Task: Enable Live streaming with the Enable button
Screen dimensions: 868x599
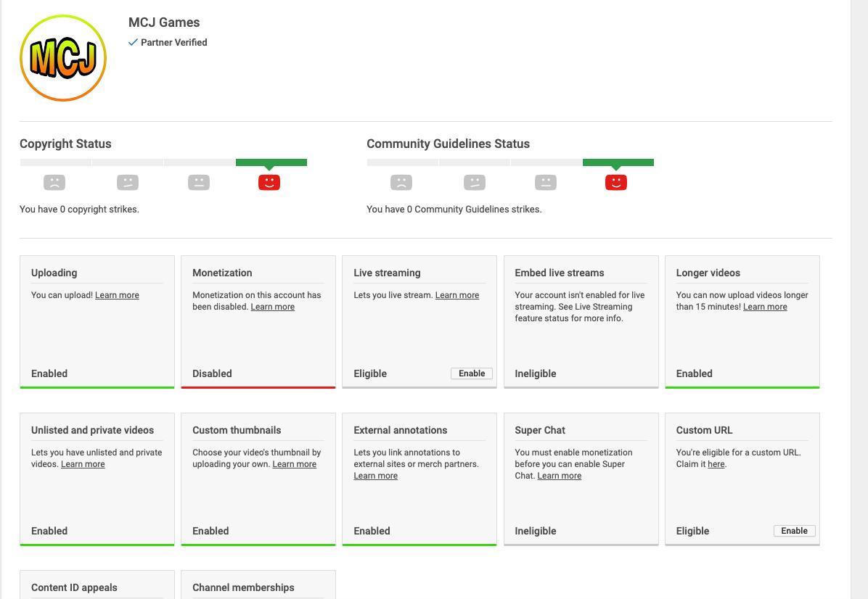Action: pos(472,373)
